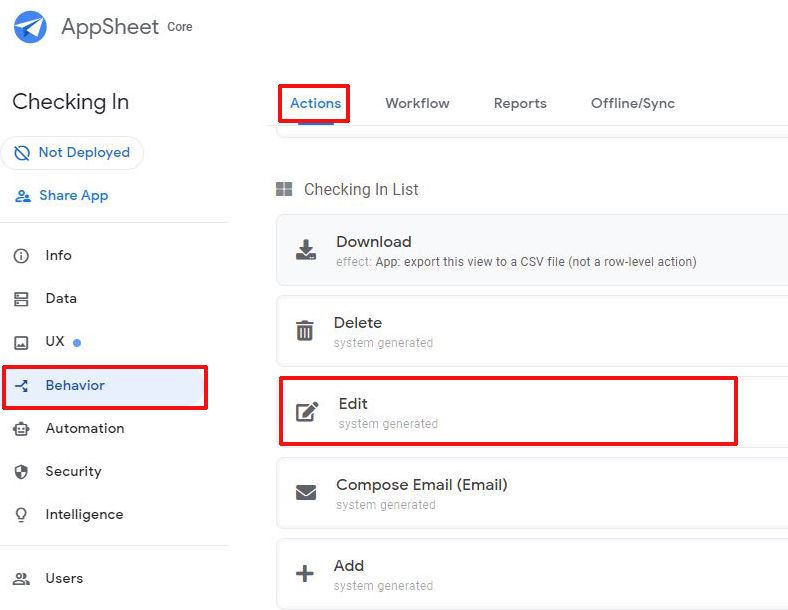This screenshot has height=610, width=788.
Task: Click the Behavior branching arrows icon
Action: [22, 386]
